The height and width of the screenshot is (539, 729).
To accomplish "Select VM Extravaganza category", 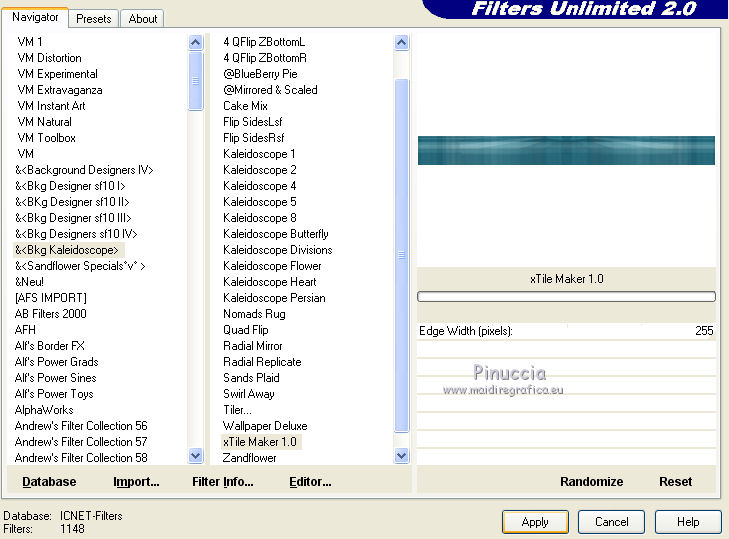I will (60, 90).
